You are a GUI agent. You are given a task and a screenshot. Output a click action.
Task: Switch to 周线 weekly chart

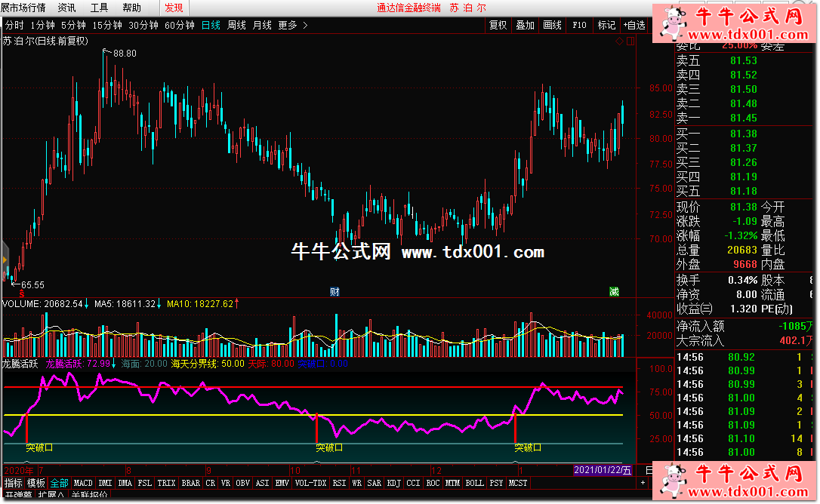click(236, 25)
